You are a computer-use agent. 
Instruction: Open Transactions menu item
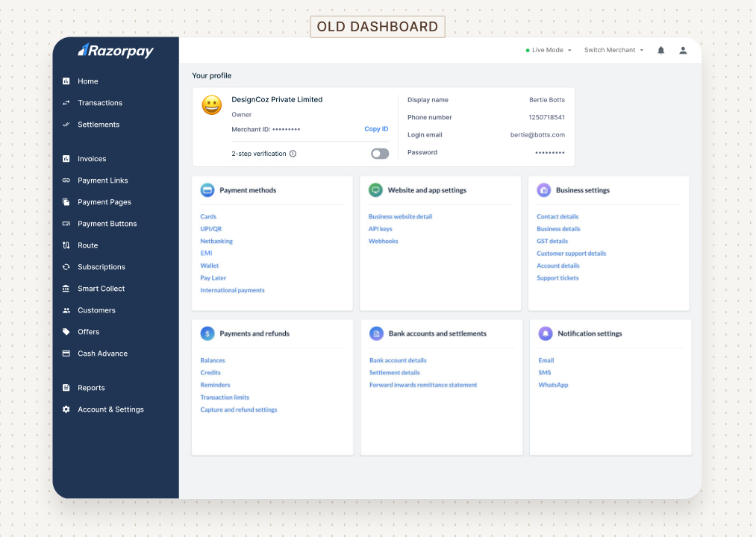point(100,103)
